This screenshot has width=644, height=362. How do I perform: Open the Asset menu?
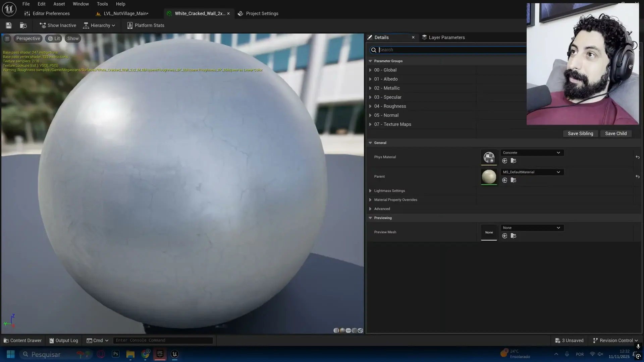(x=59, y=4)
